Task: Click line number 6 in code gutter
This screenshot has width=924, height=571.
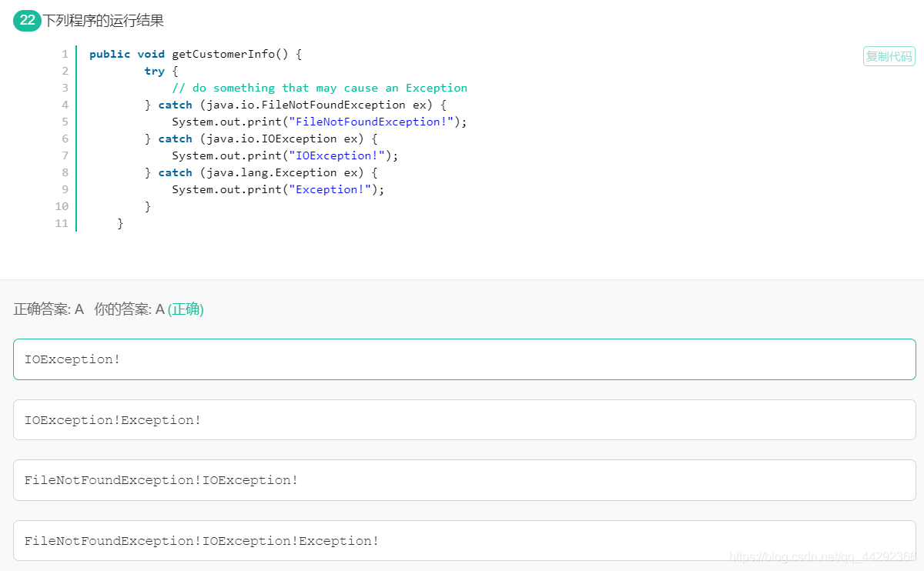Action: [x=65, y=139]
